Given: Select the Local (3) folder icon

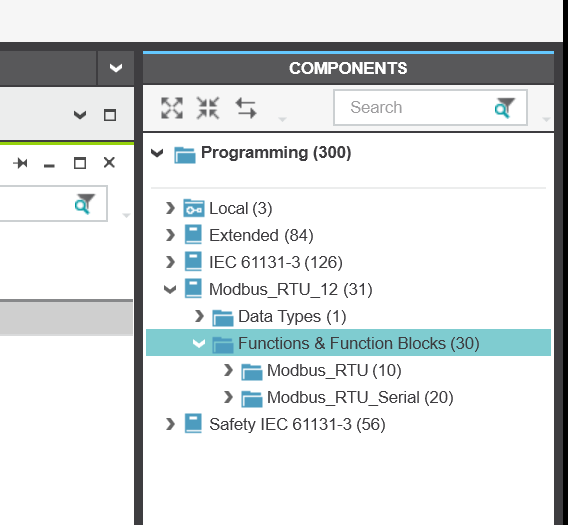Looking at the screenshot, I should click(x=194, y=208).
